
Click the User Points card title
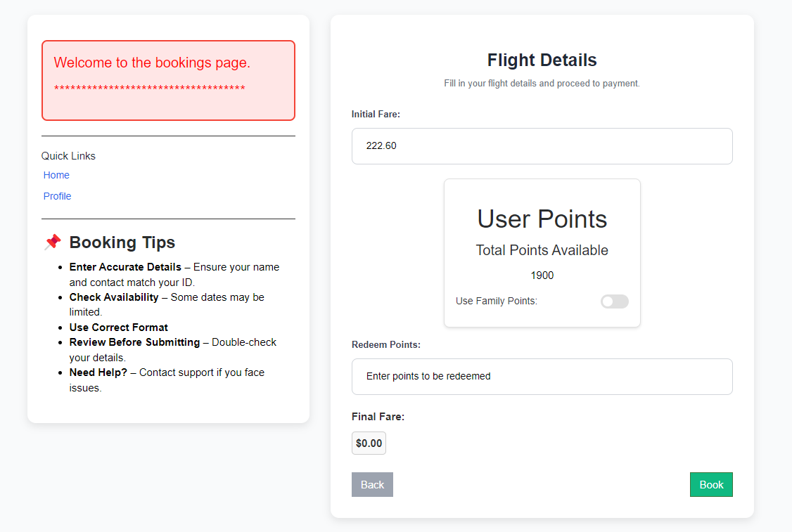[x=542, y=219]
